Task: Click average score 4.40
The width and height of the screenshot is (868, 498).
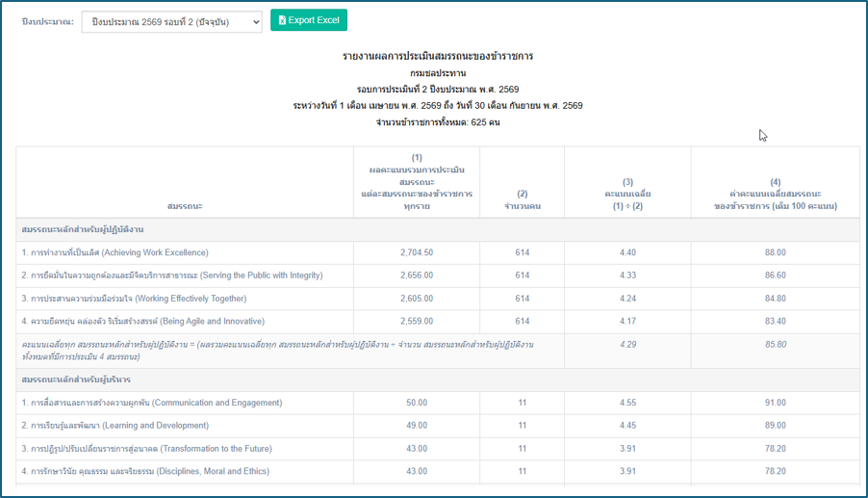Action: pos(627,252)
